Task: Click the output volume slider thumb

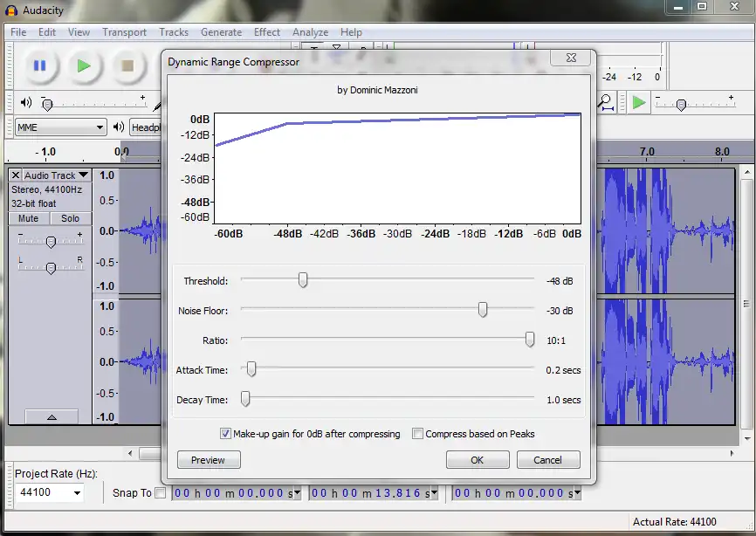Action: 47,105
